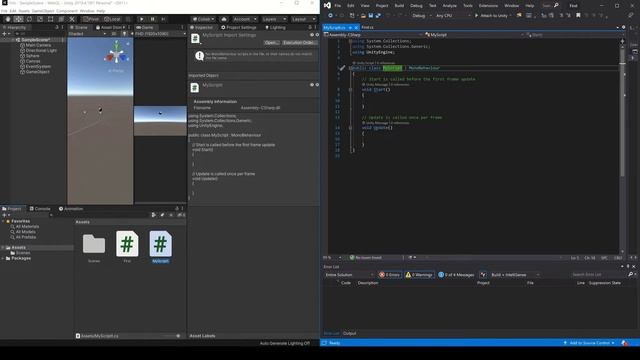The width and height of the screenshot is (640, 360).
Task: Expand the Packages folder
Action: [x=3, y=258]
